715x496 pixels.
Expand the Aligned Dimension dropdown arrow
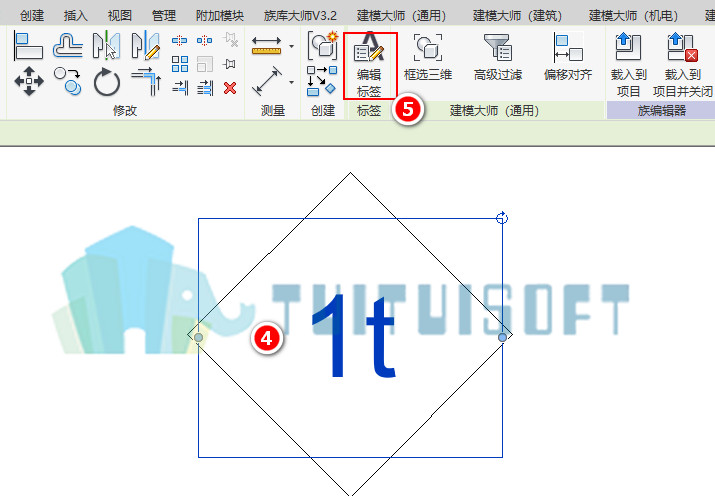pyautogui.click(x=291, y=46)
